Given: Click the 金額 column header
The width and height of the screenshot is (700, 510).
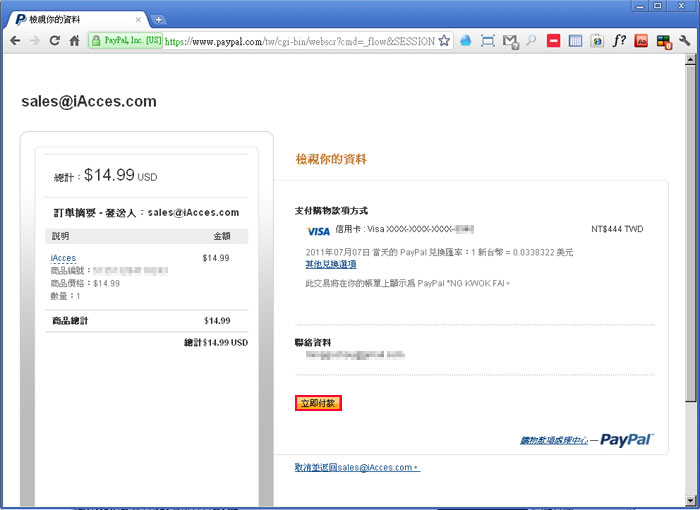Looking at the screenshot, I should pos(222,236).
